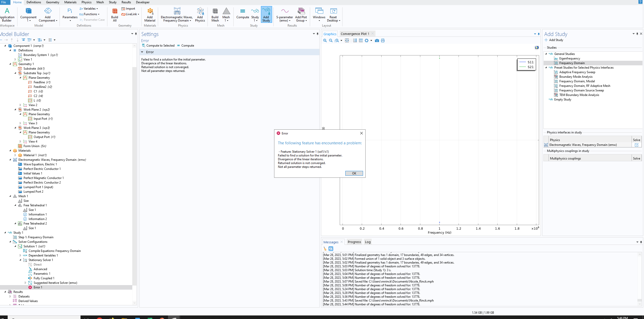
Task: Collapse the Geometry 1 tree node
Action: (x=10, y=64)
